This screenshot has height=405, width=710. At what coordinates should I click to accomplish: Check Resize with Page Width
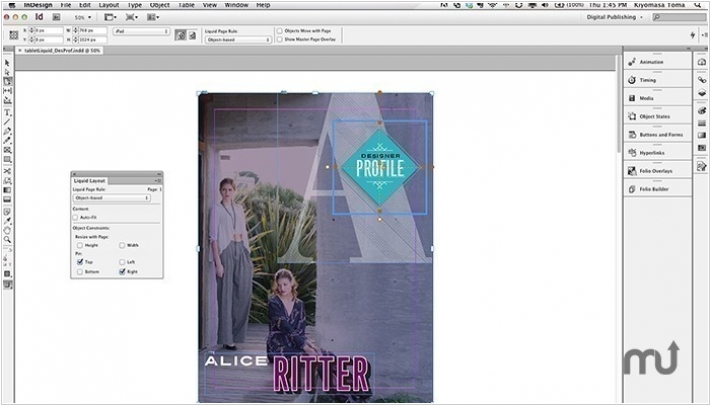tap(122, 245)
